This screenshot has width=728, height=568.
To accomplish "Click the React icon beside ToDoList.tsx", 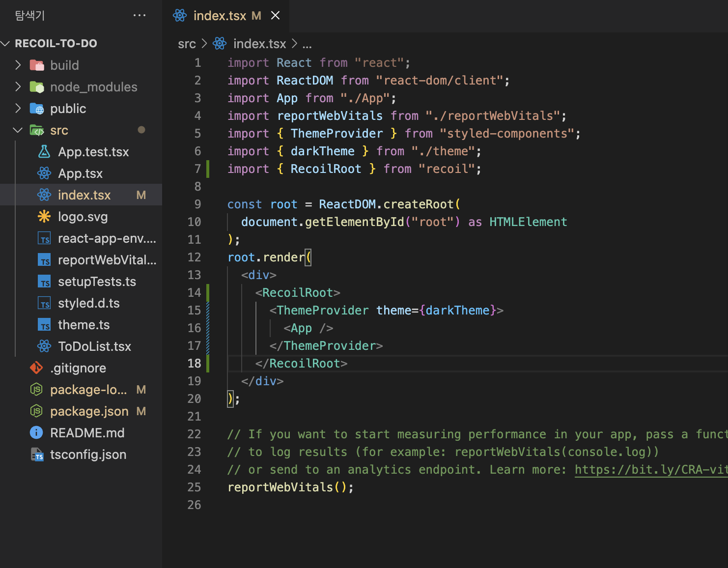I will pyautogui.click(x=44, y=346).
